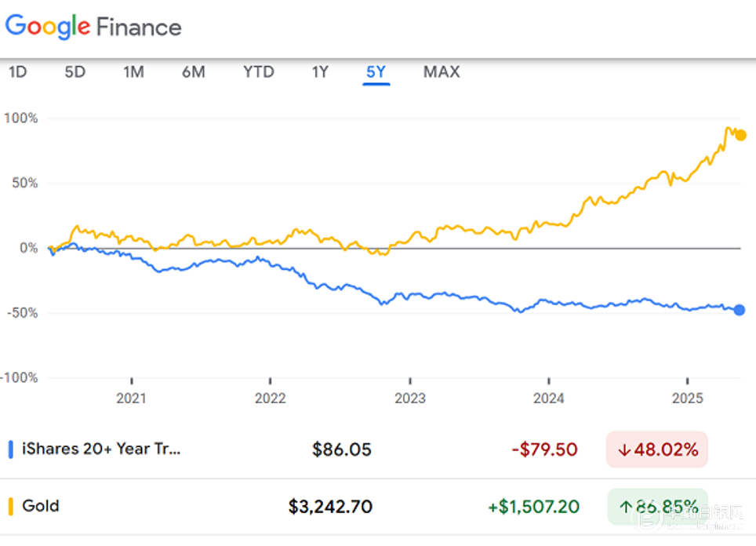Switch chart range to 1D
Image resolution: width=756 pixels, height=546 pixels.
pyautogui.click(x=17, y=72)
